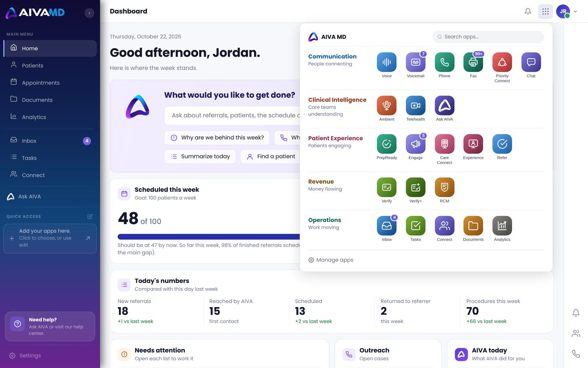The width and height of the screenshot is (588, 368).
Task: Close the app launcher grid button
Action: click(x=546, y=11)
